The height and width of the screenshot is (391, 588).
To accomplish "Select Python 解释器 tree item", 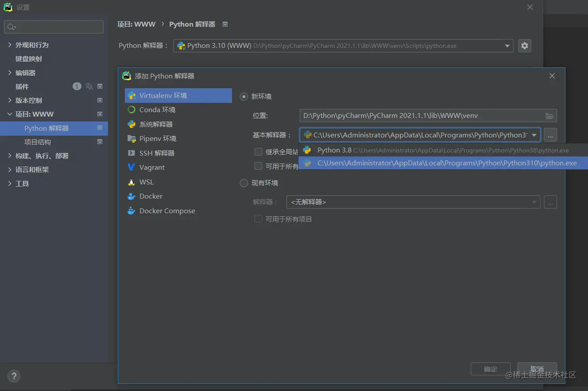I will coord(54,128).
